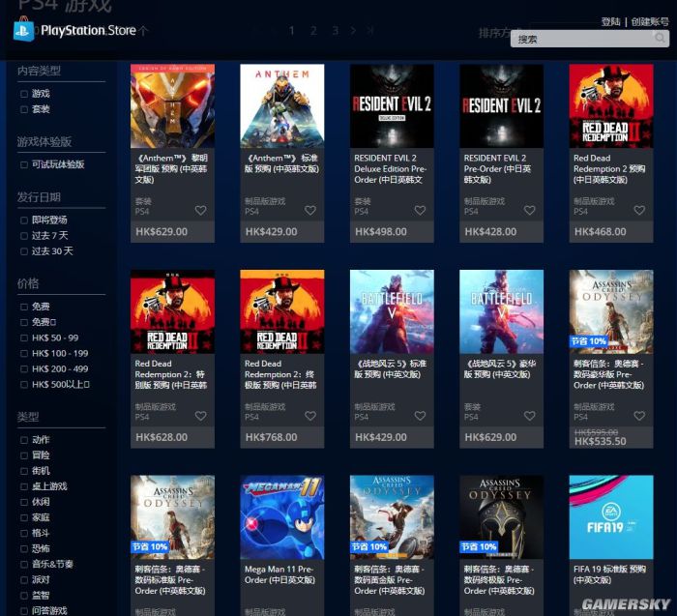Filter by 冒险 genre checkbox

(x=24, y=455)
